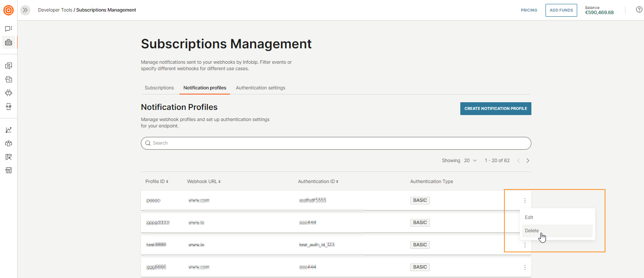The width and height of the screenshot is (644, 278).
Task: Select the Developer Tools icon in sidebar
Action: point(9,42)
